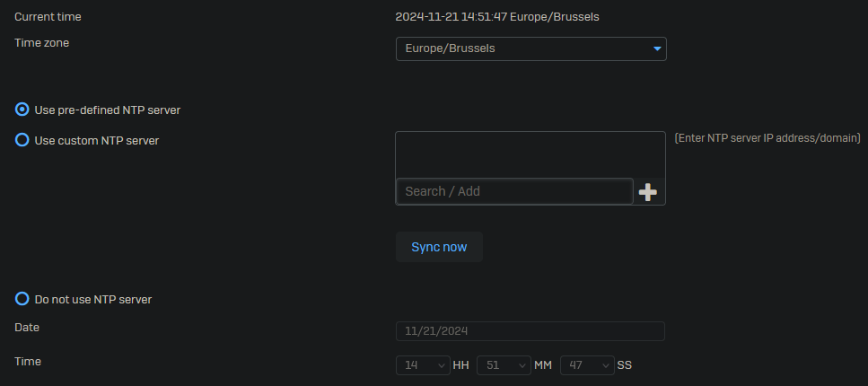Click the plus icon to add NTP server

coord(647,191)
